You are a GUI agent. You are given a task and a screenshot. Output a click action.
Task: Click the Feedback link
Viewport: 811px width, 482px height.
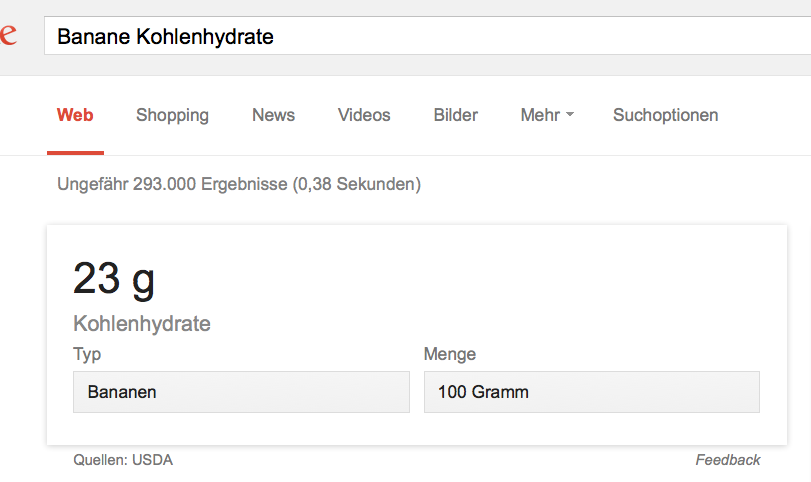tap(728, 460)
